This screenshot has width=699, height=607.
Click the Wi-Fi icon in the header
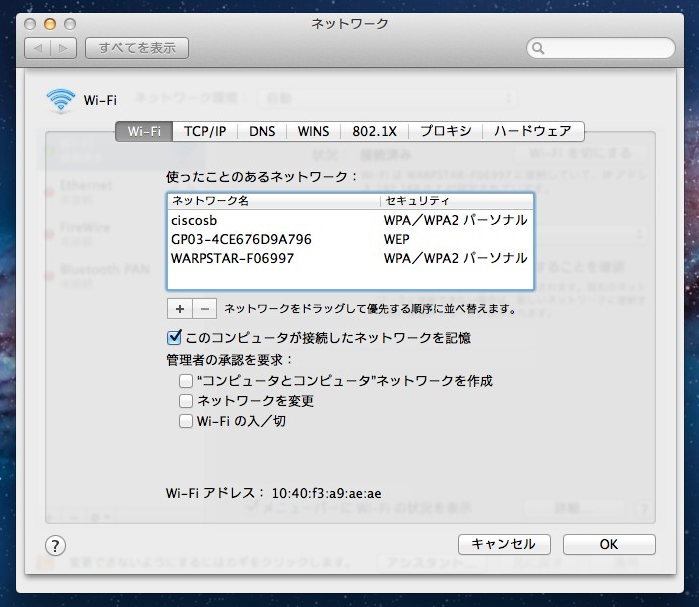[60, 100]
